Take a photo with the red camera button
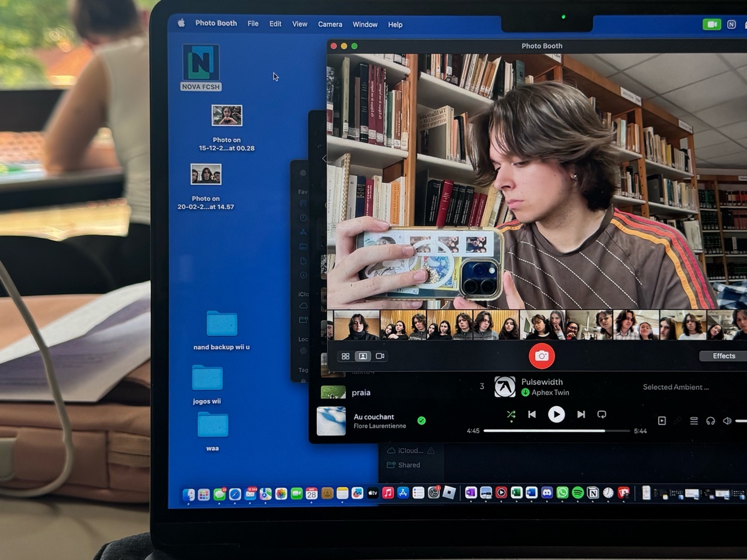The height and width of the screenshot is (560, 747). point(541,356)
